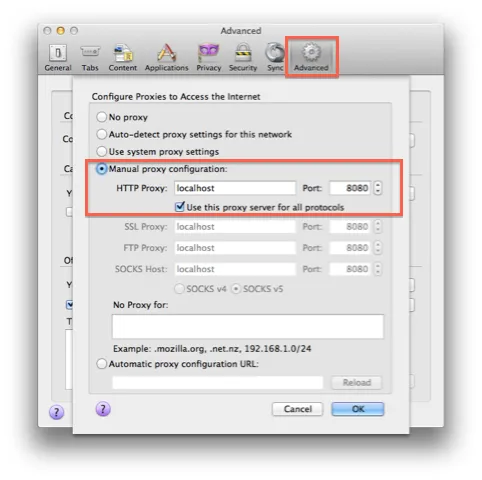The image size is (482, 480).
Task: Select Manual proxy configuration radio button
Action: pyautogui.click(x=101, y=169)
